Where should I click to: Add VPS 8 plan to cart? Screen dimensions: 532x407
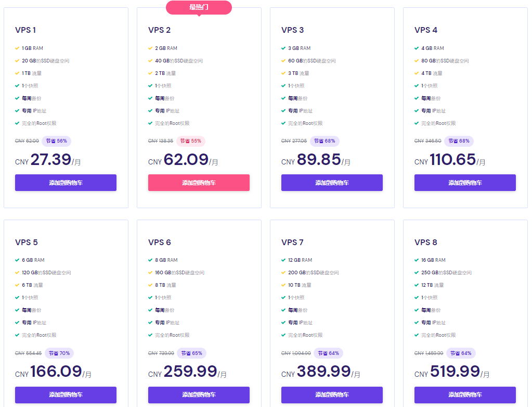coord(465,395)
